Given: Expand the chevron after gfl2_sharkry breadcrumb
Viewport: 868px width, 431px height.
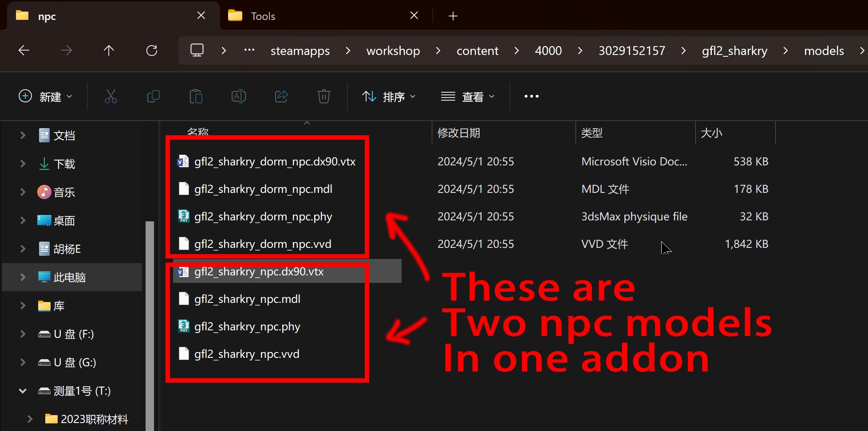Looking at the screenshot, I should coord(785,51).
